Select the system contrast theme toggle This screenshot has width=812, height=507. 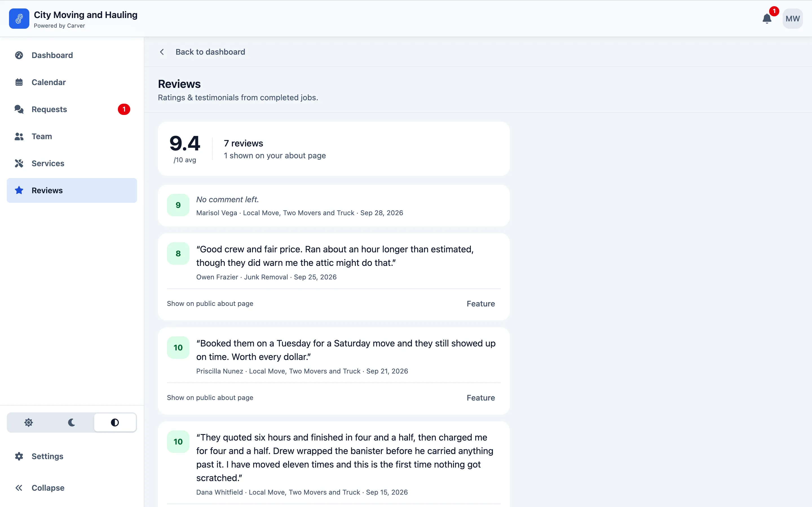click(x=115, y=422)
